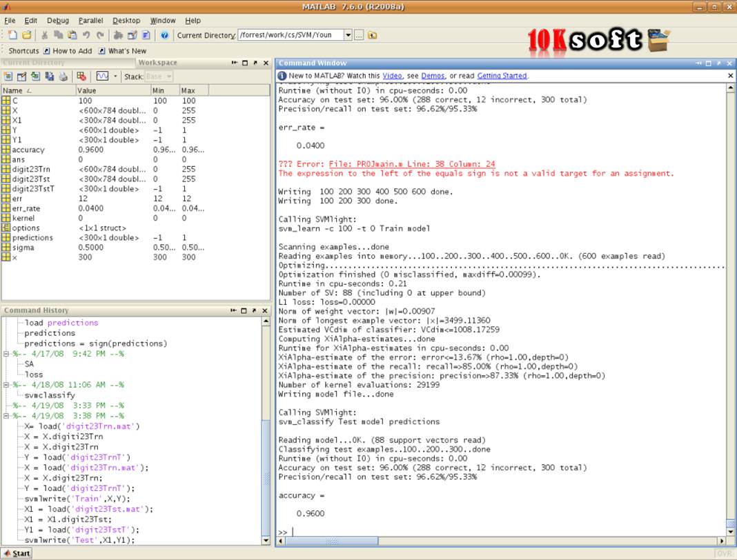Undock the Workspace panel
The height and width of the screenshot is (560, 737).
255,63
